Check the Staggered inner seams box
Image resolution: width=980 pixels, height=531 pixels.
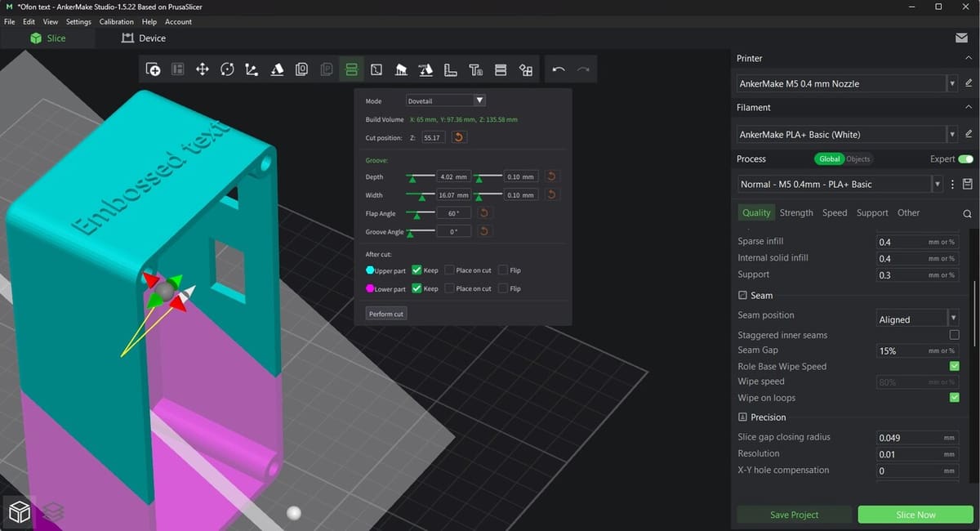(954, 335)
